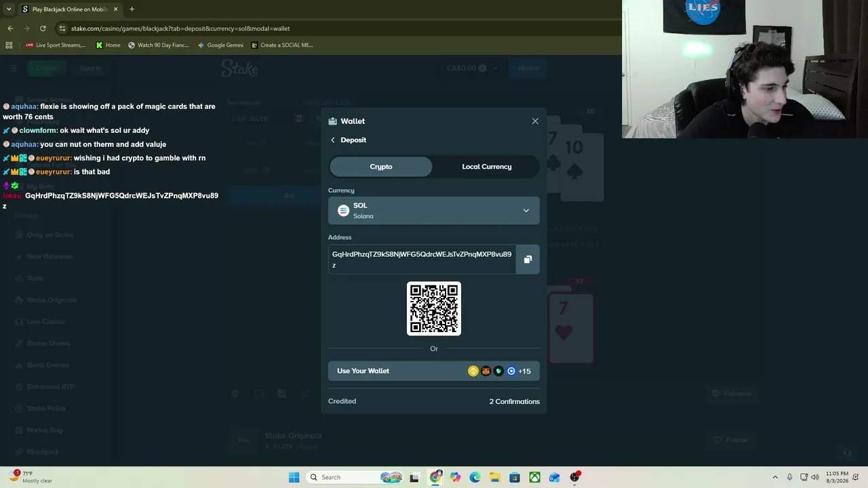Open the Create a SOCIAL ME bookmark
Image resolution: width=868 pixels, height=488 pixels.
pyautogui.click(x=281, y=45)
